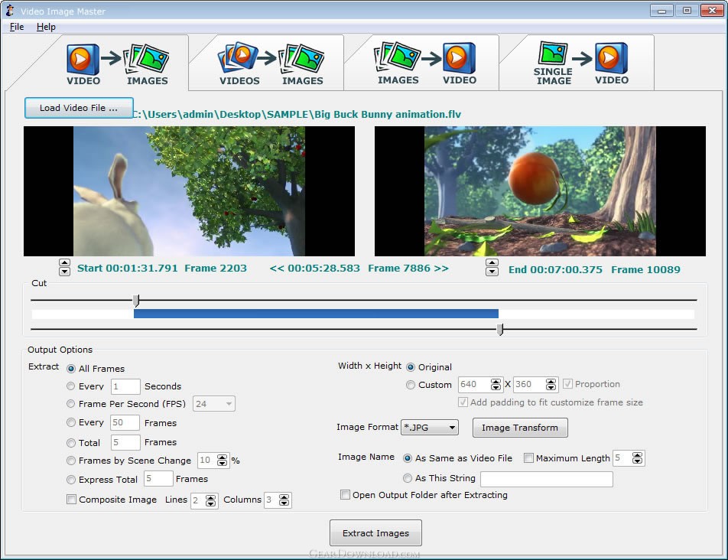
Task: Click the loaded video file path text
Action: pos(297,114)
